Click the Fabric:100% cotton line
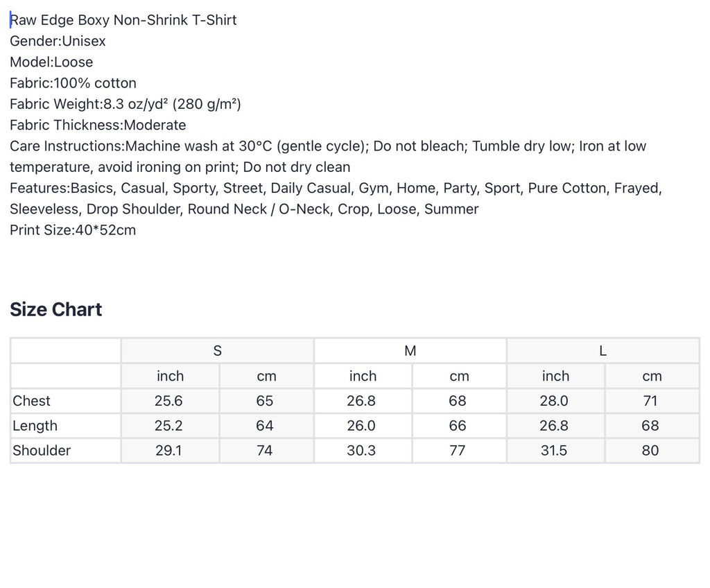This screenshot has height=588, width=710. click(x=73, y=83)
